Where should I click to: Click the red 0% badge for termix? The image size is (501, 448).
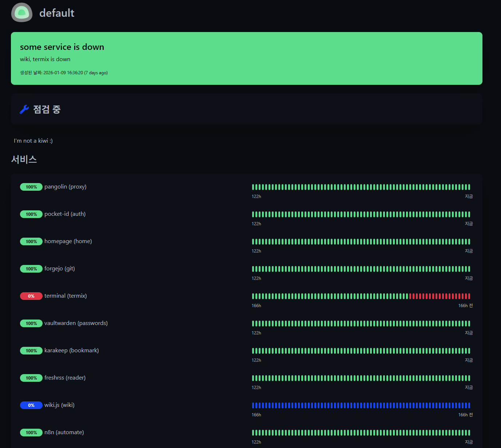pyautogui.click(x=31, y=296)
